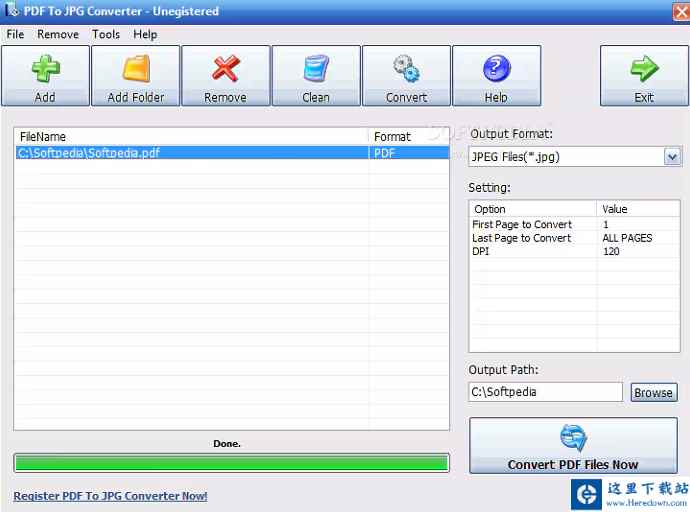Image resolution: width=690 pixels, height=512 pixels.
Task: Expand the Output Format dropdown arrow
Action: coord(672,157)
